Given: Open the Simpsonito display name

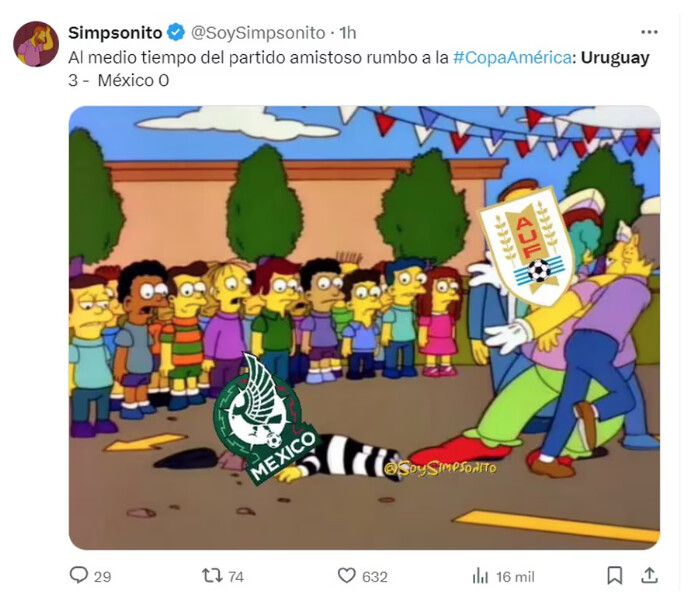Looking at the screenshot, I should pyautogui.click(x=115, y=33).
